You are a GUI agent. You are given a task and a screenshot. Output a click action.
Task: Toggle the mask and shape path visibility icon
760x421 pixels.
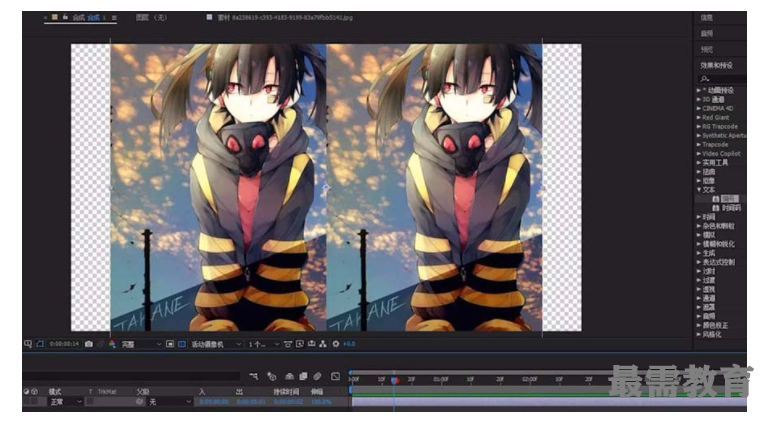click(x=40, y=344)
